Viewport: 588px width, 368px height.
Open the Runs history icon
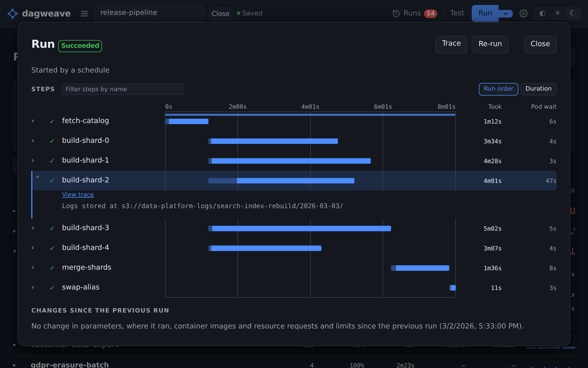tap(396, 13)
